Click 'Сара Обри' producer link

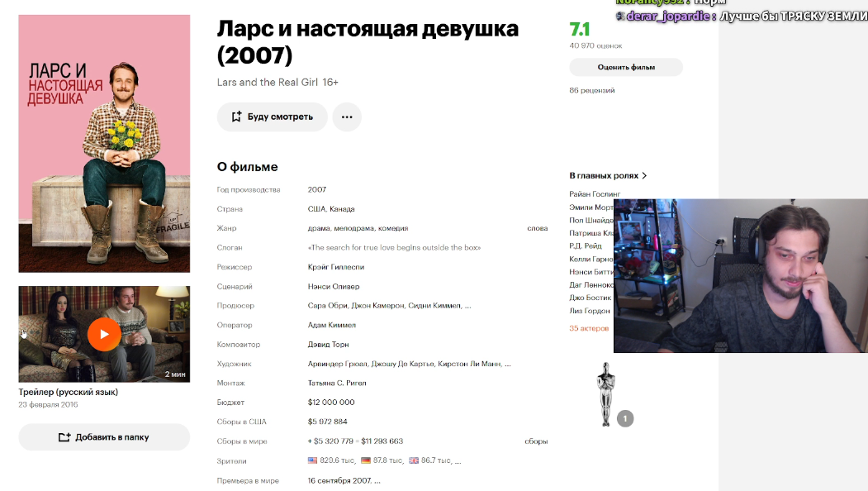(x=328, y=305)
